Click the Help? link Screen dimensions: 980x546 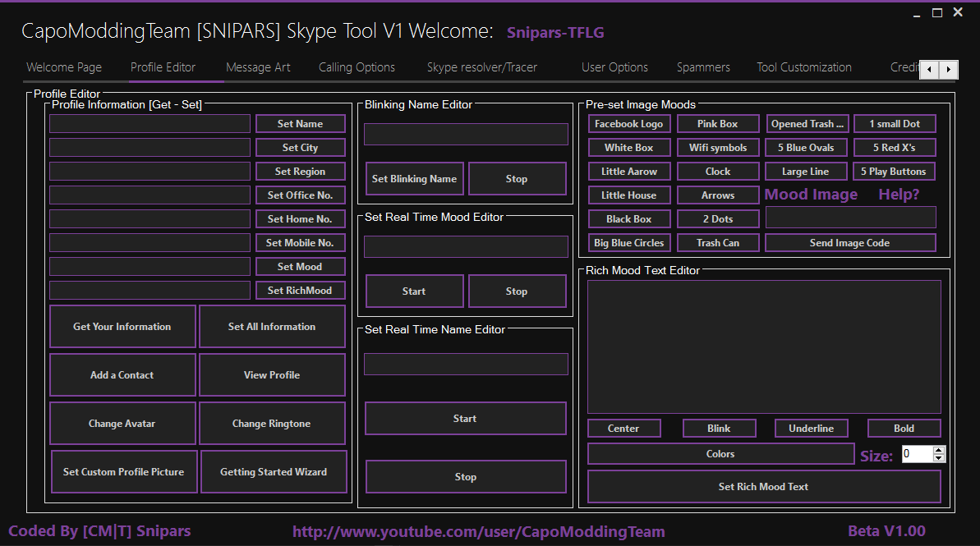point(899,195)
